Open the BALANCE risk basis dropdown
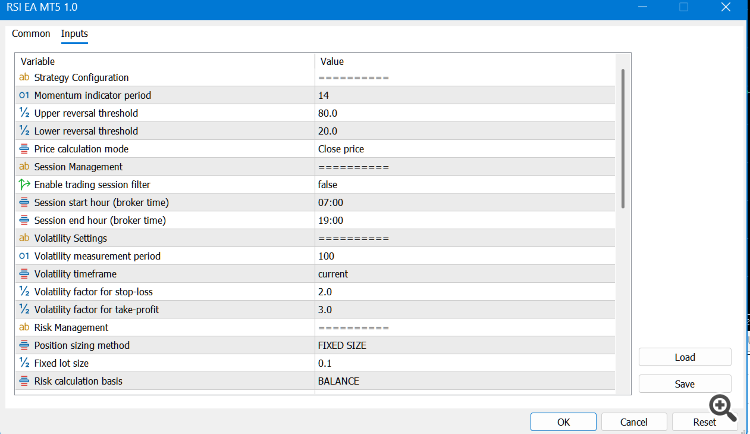 click(464, 381)
